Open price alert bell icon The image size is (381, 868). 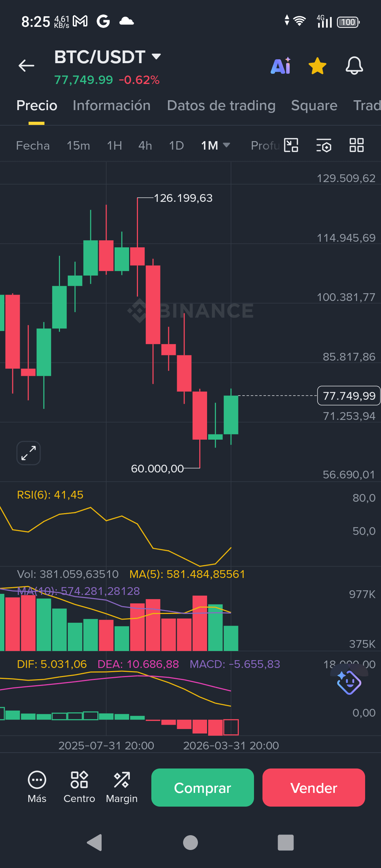(354, 66)
